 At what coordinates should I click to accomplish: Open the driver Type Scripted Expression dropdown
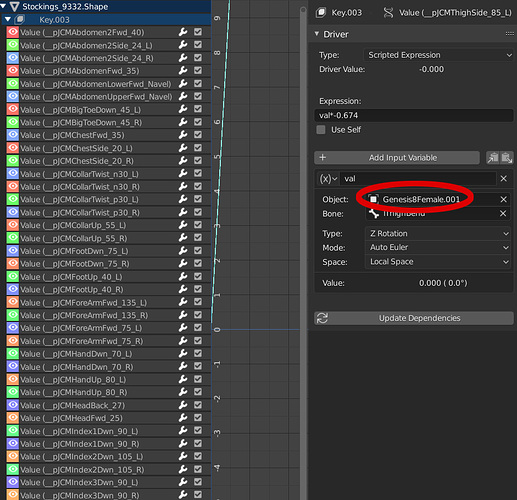[438, 55]
